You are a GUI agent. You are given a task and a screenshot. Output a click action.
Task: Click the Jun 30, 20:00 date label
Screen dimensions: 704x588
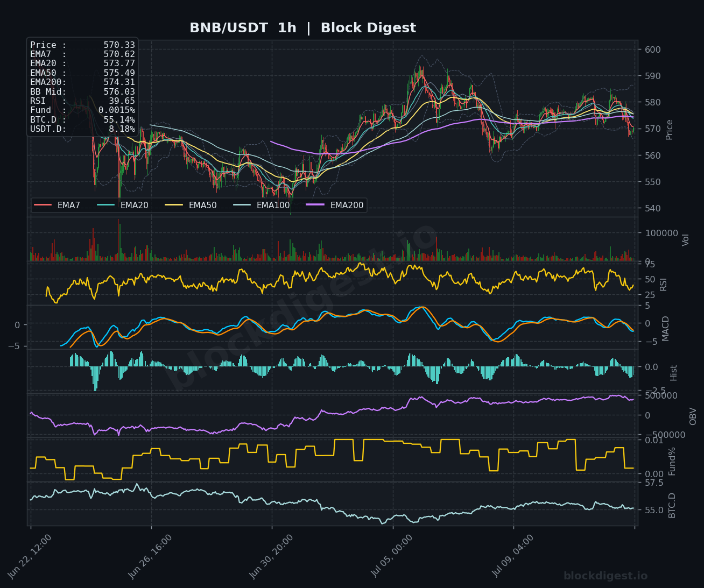pyautogui.click(x=272, y=556)
